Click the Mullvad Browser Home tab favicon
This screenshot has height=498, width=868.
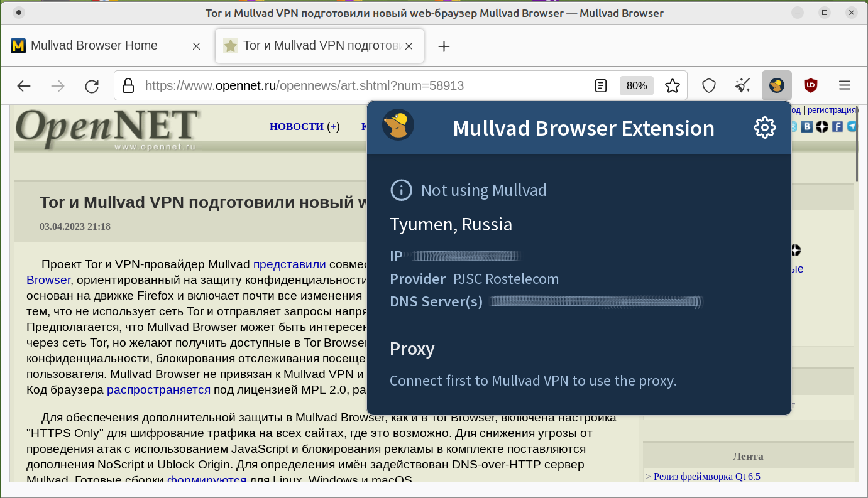click(x=18, y=46)
